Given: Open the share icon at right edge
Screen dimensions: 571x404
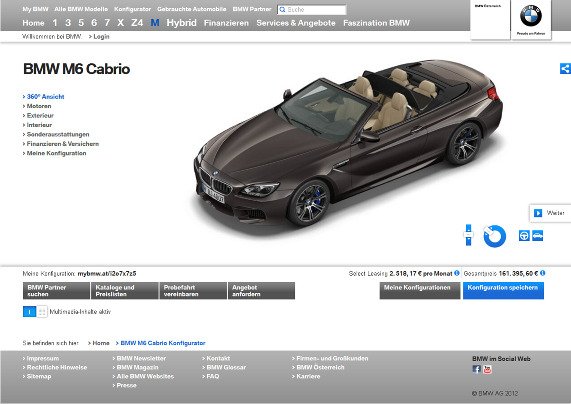Looking at the screenshot, I should point(565,68).
